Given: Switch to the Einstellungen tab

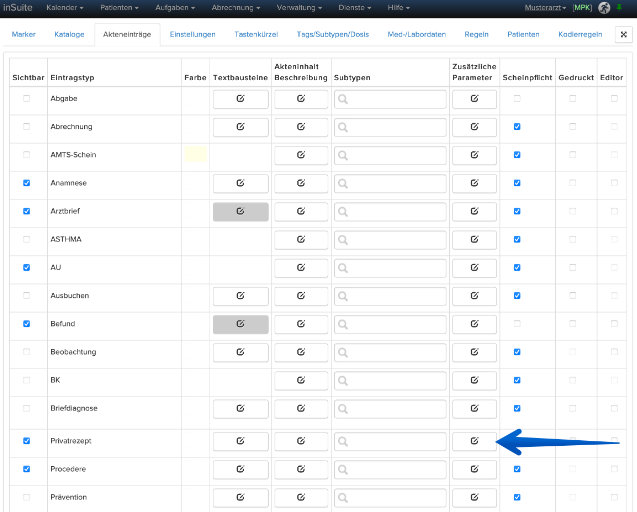Looking at the screenshot, I should (193, 35).
